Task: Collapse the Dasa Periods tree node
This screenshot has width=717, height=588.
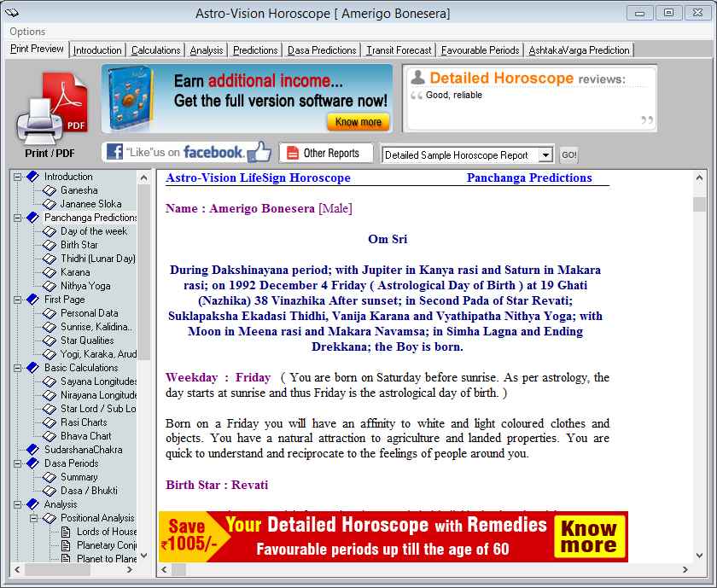Action: 17,463
